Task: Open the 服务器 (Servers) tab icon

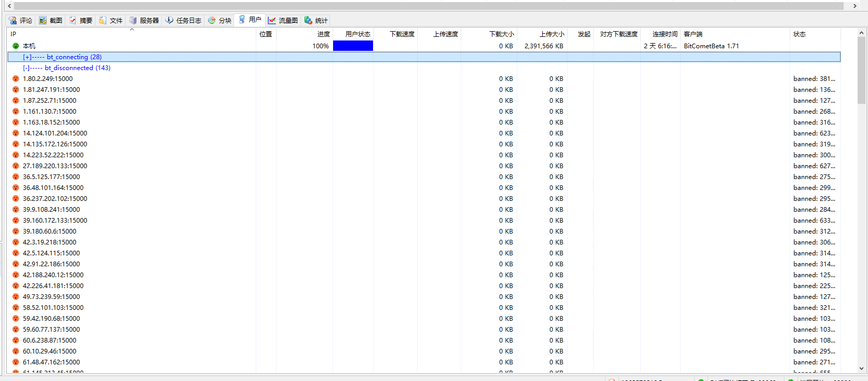Action: click(x=133, y=20)
